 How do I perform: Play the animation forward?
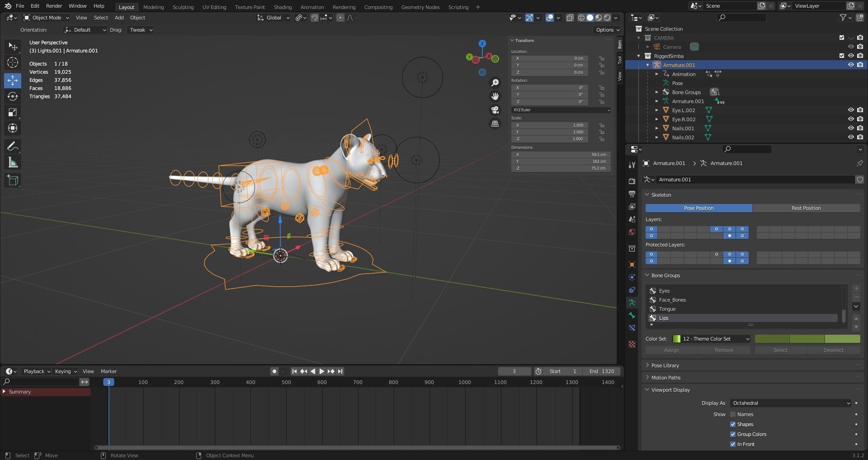coord(321,371)
